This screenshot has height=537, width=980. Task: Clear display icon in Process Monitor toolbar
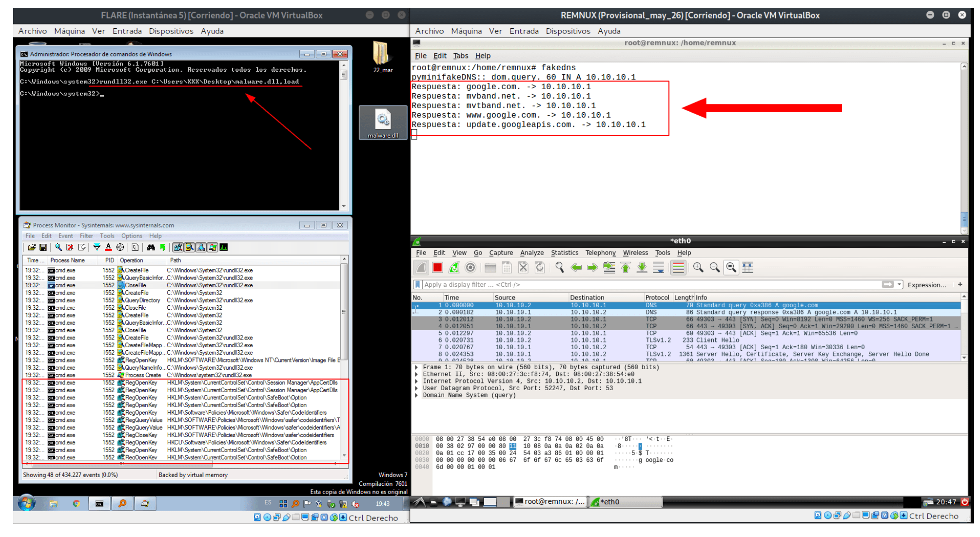click(x=81, y=248)
